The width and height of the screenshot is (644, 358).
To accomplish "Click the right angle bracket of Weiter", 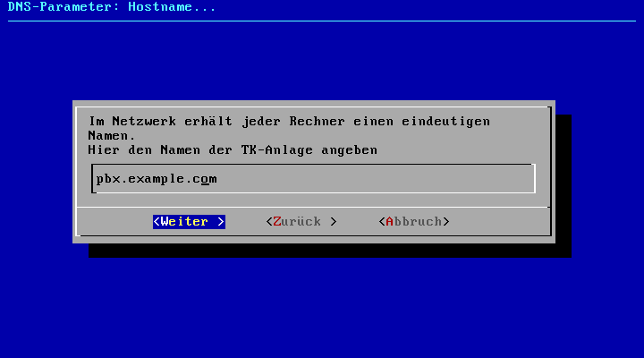I will pyautogui.click(x=221, y=222).
